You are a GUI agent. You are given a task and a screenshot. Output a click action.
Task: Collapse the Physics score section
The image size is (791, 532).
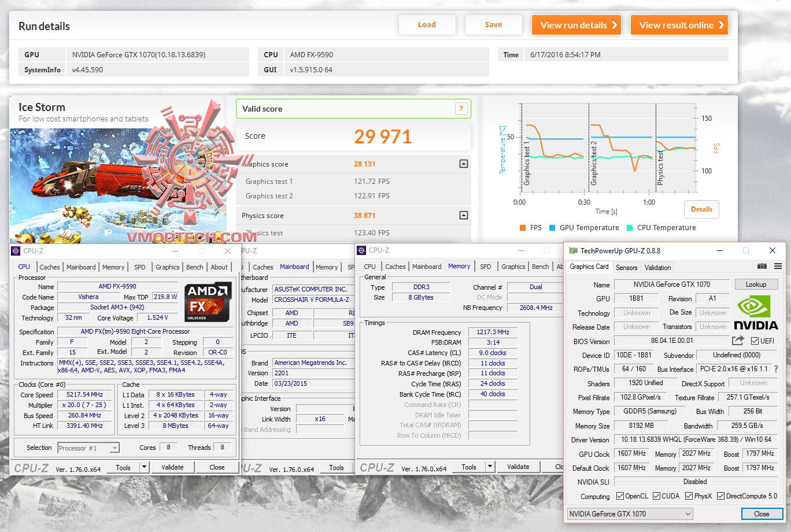pyautogui.click(x=463, y=215)
